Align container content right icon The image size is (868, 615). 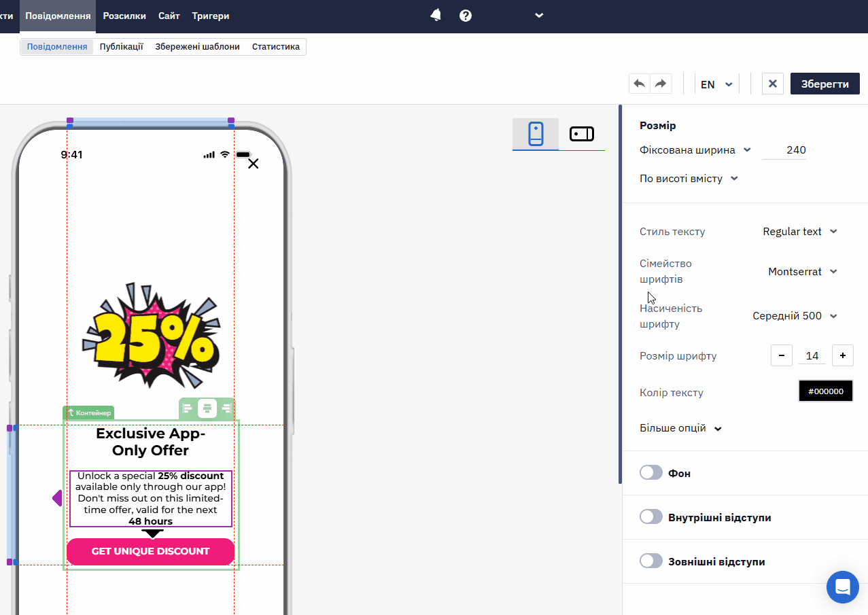click(x=226, y=408)
